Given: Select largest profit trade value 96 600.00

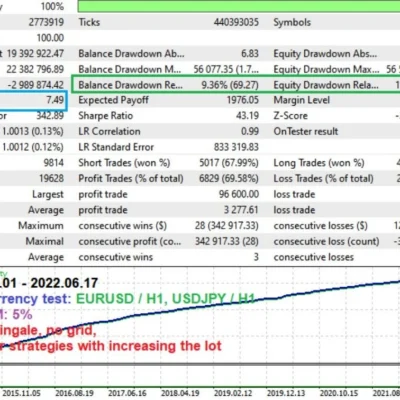Looking at the screenshot, I should (x=239, y=194).
